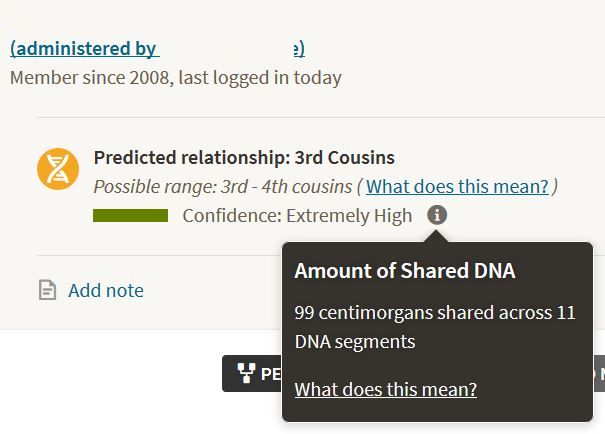Click the 'Amount of Shared DNA' tooltip title

click(x=404, y=270)
